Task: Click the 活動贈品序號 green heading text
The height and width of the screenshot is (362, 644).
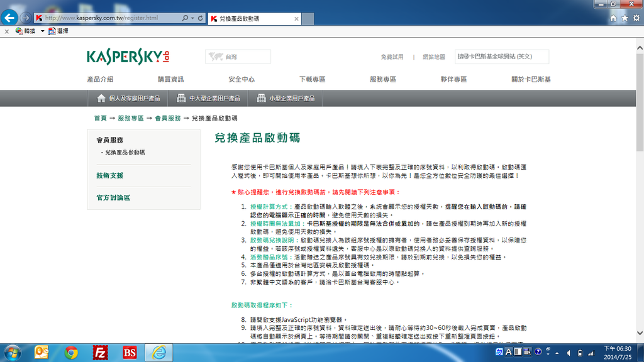Action: click(270, 257)
